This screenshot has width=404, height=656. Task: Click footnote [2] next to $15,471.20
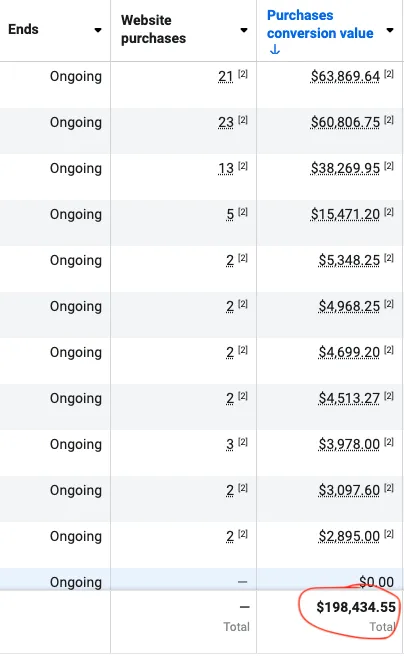(x=389, y=212)
